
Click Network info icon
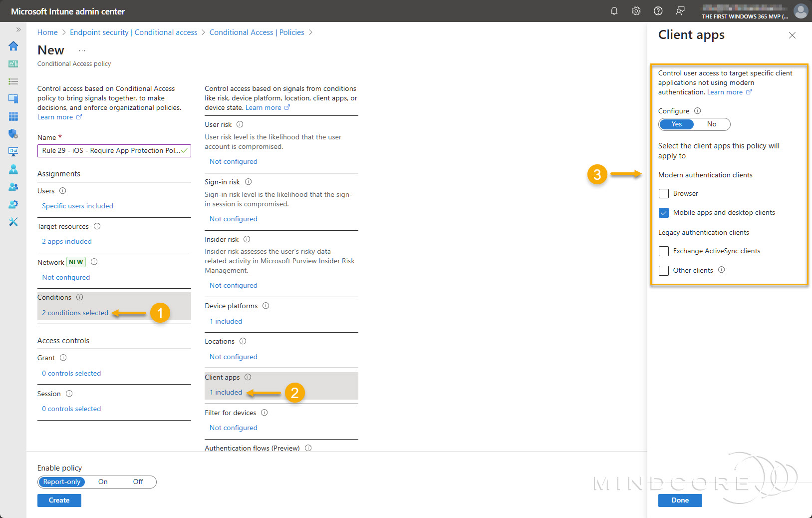(x=94, y=262)
